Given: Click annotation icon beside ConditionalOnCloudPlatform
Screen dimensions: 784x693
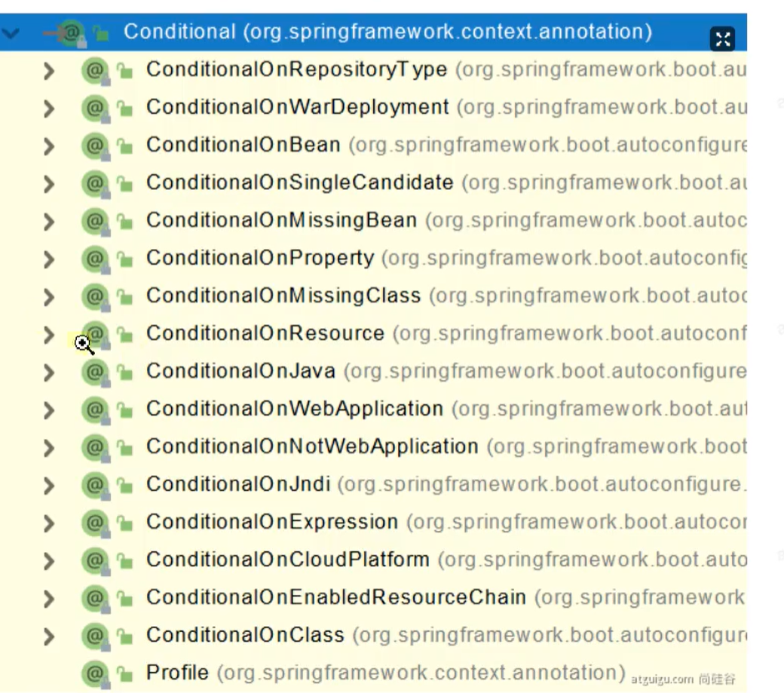Looking at the screenshot, I should [96, 561].
